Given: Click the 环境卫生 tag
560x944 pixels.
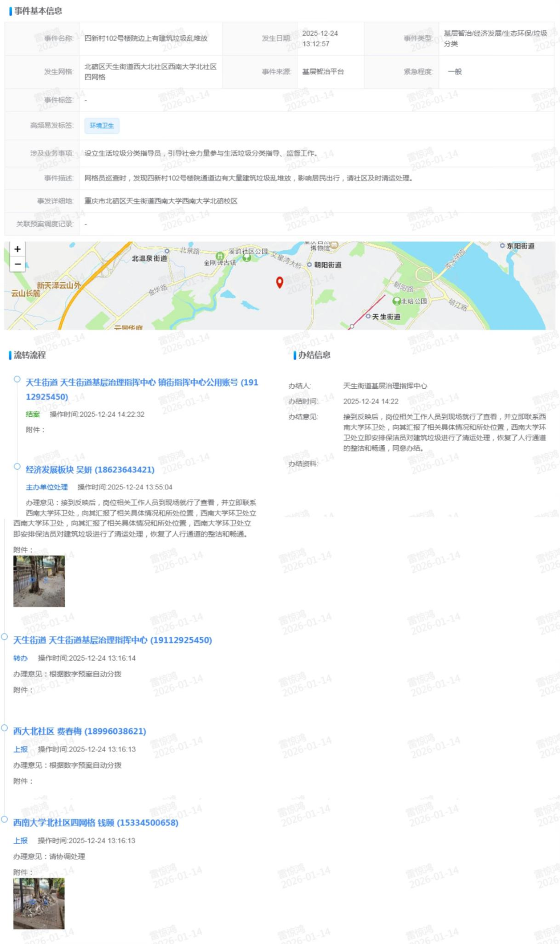Looking at the screenshot, I should tap(102, 126).
